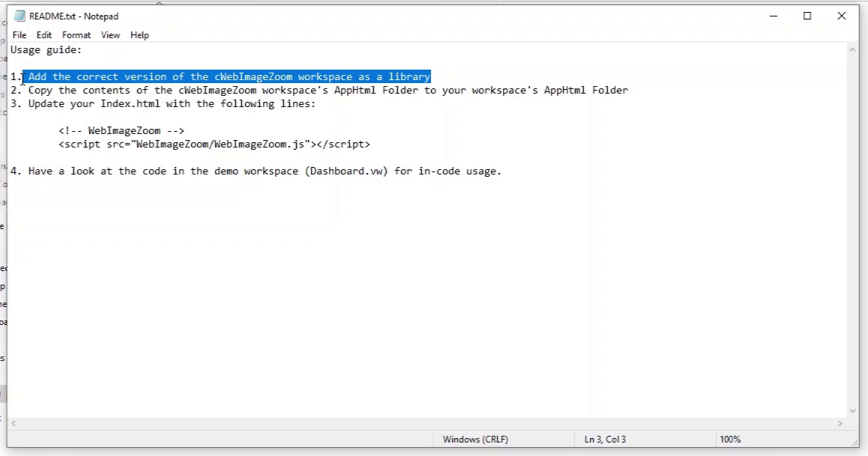Click the word "Dashboard.vw" in step 4
The image size is (868, 456).
pos(346,171)
